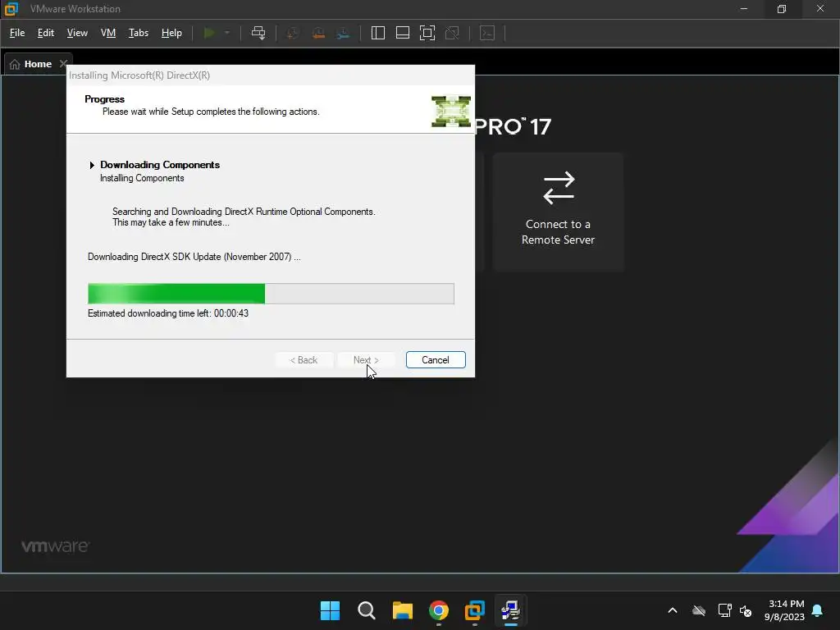
Task: Open the notifications bell icon
Action: point(818,610)
